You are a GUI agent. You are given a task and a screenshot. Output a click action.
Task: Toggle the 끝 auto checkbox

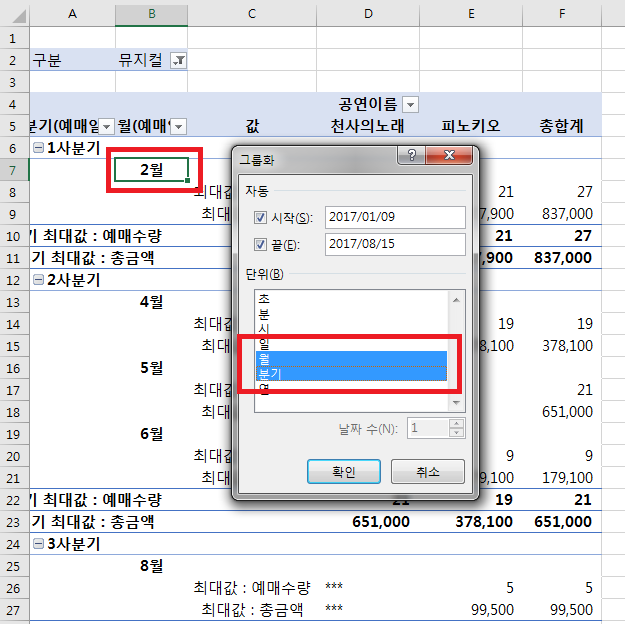click(260, 245)
